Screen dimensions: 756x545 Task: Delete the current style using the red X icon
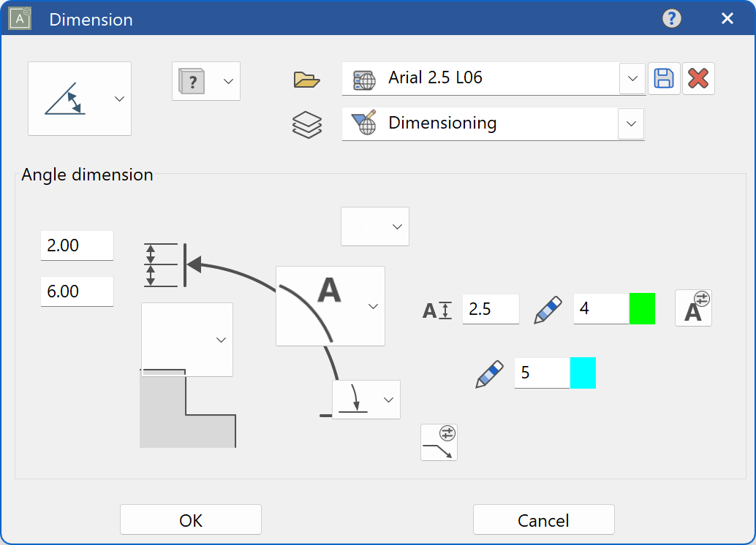(x=698, y=78)
